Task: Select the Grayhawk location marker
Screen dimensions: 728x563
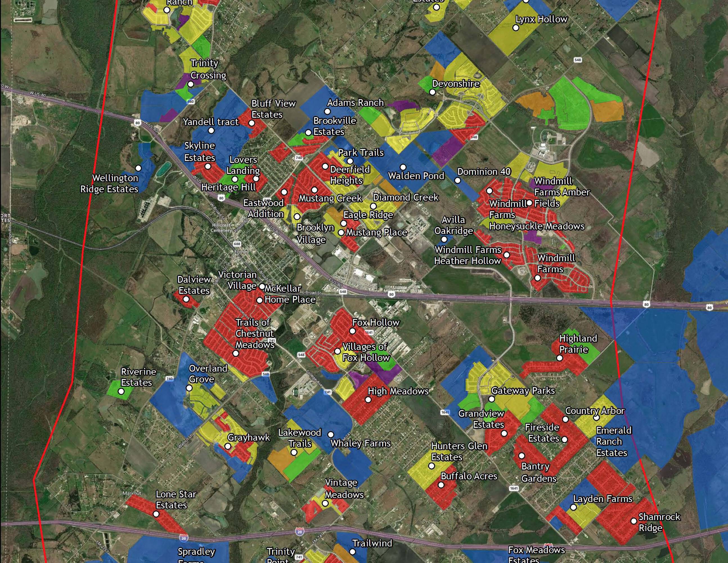Action: pos(228,446)
